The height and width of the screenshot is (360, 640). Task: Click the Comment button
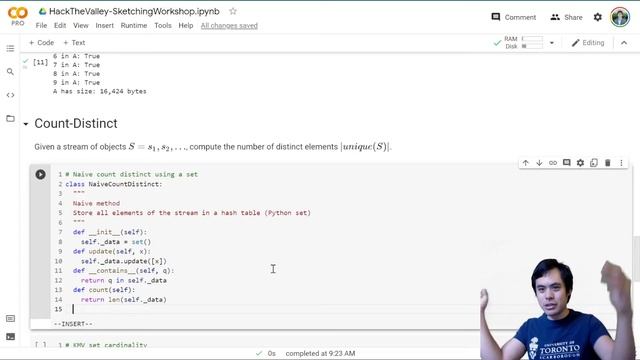pyautogui.click(x=514, y=17)
